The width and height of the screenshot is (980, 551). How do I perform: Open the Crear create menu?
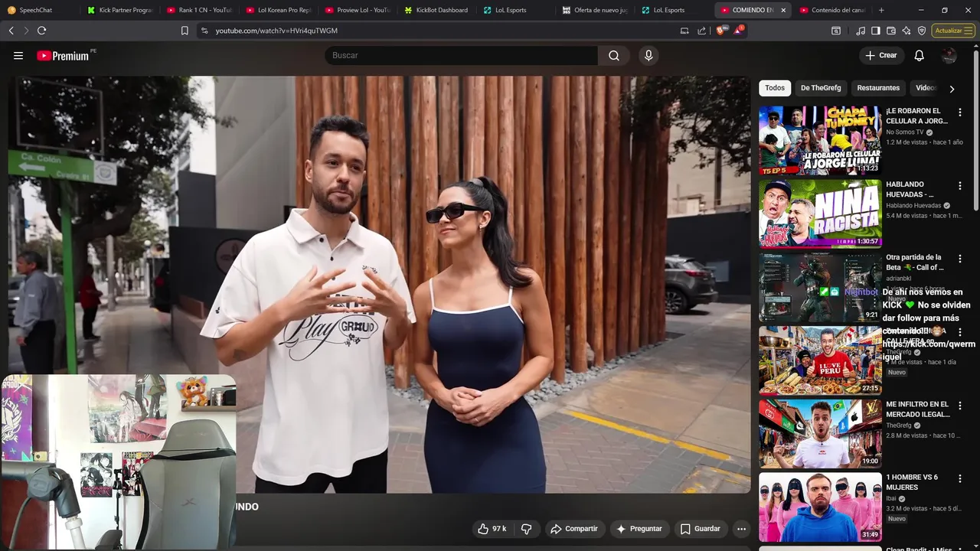(x=880, y=56)
